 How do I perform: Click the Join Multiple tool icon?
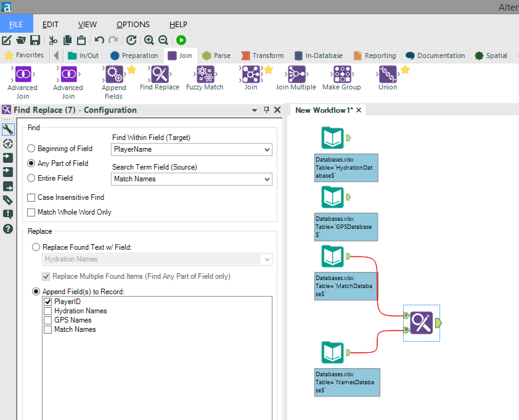coord(296,74)
